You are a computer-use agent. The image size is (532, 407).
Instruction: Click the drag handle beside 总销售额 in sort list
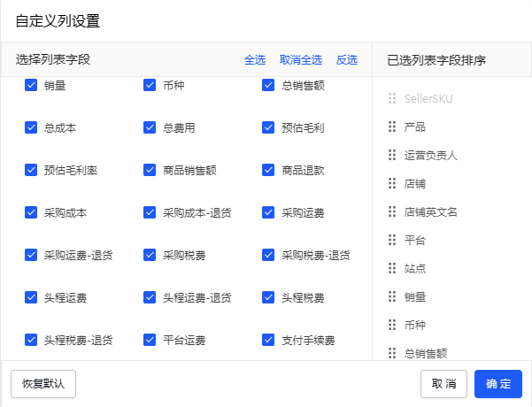[x=392, y=353]
